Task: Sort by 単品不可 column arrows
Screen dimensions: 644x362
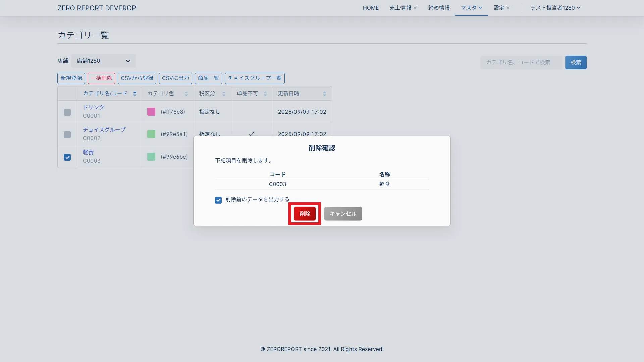Action: click(x=265, y=94)
